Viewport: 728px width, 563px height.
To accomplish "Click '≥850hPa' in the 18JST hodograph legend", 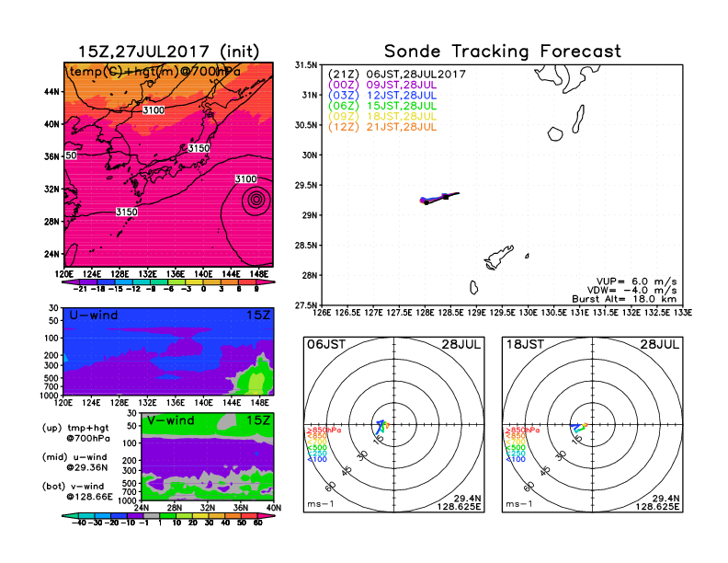I will coord(522,431).
